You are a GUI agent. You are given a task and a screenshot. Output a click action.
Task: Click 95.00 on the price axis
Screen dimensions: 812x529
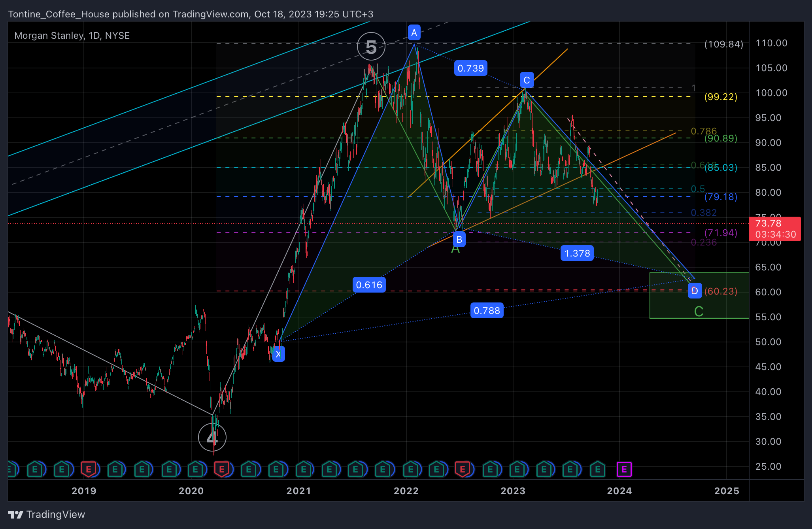pos(768,118)
